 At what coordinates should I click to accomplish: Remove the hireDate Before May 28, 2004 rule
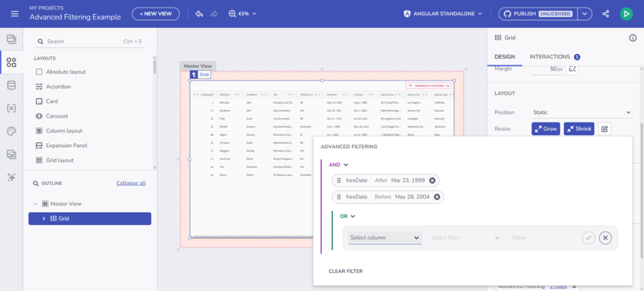(x=437, y=197)
